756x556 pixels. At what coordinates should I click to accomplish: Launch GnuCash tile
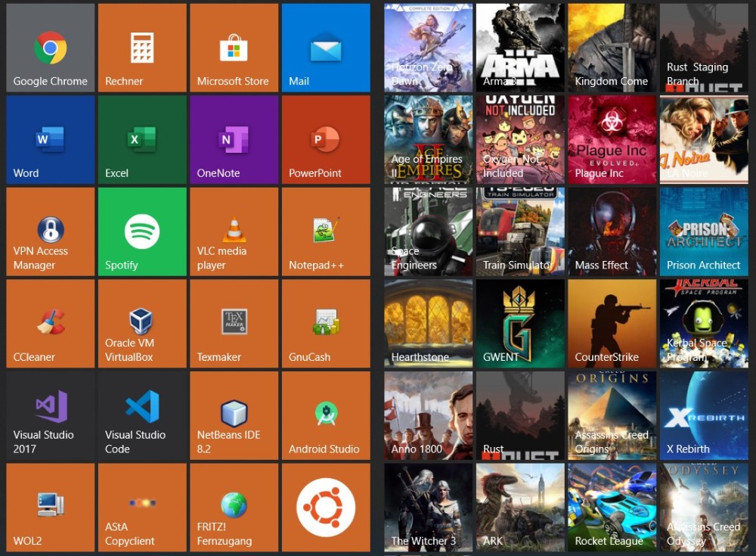[326, 324]
